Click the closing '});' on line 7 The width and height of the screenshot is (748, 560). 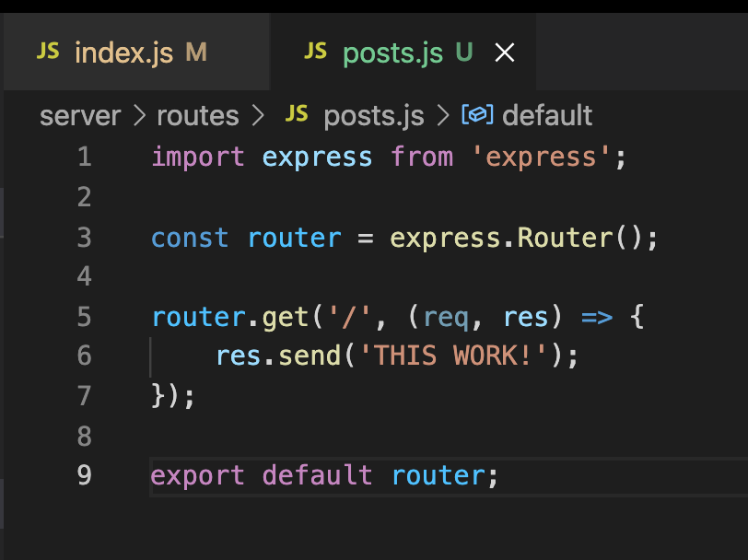coord(173,396)
